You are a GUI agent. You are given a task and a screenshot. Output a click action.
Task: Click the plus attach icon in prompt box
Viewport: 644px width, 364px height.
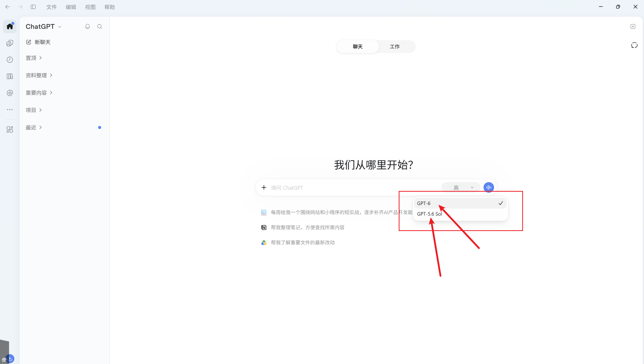(264, 187)
